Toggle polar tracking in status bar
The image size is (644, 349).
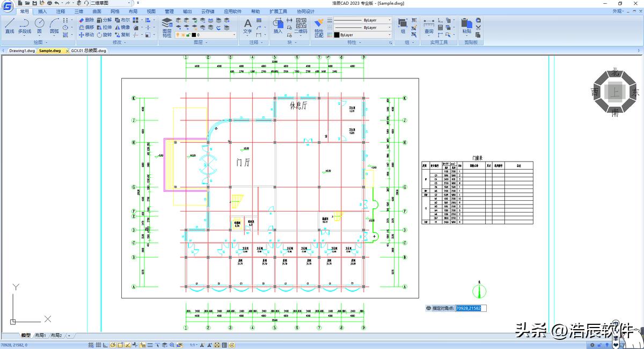pos(113,345)
